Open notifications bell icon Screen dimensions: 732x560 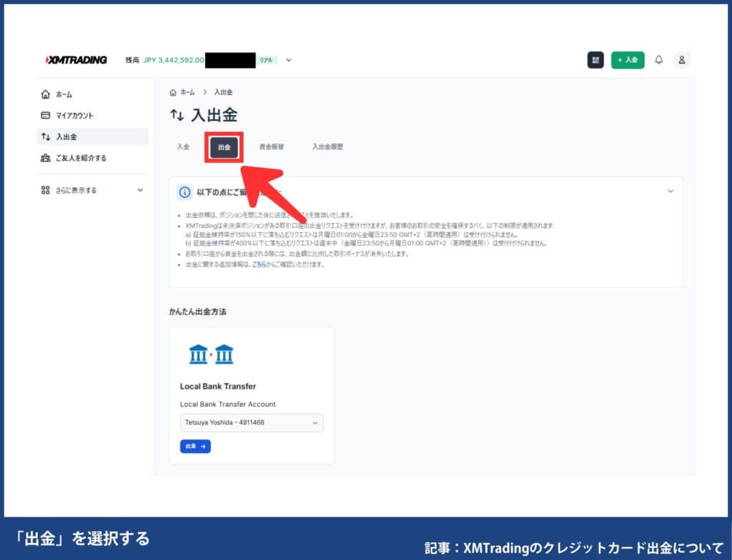[658, 60]
